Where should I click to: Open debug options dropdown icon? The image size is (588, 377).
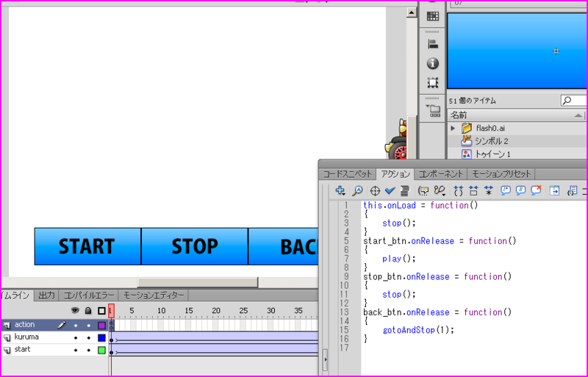[440, 190]
